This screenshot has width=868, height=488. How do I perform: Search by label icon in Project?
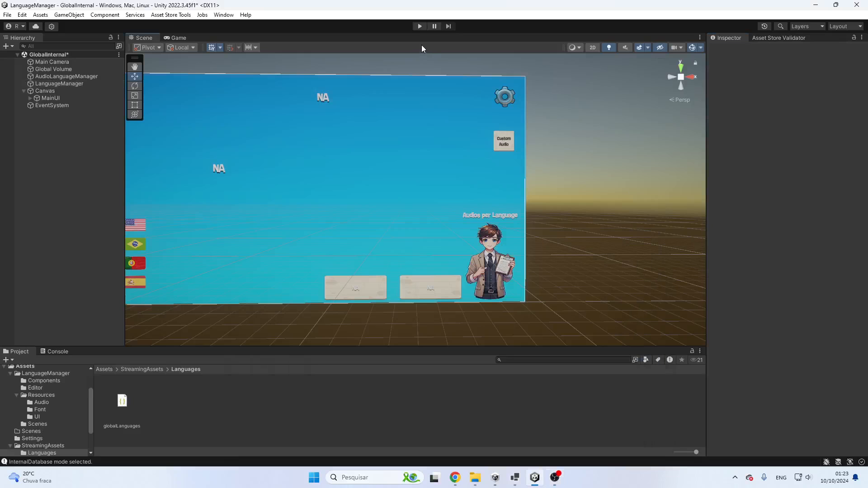658,360
